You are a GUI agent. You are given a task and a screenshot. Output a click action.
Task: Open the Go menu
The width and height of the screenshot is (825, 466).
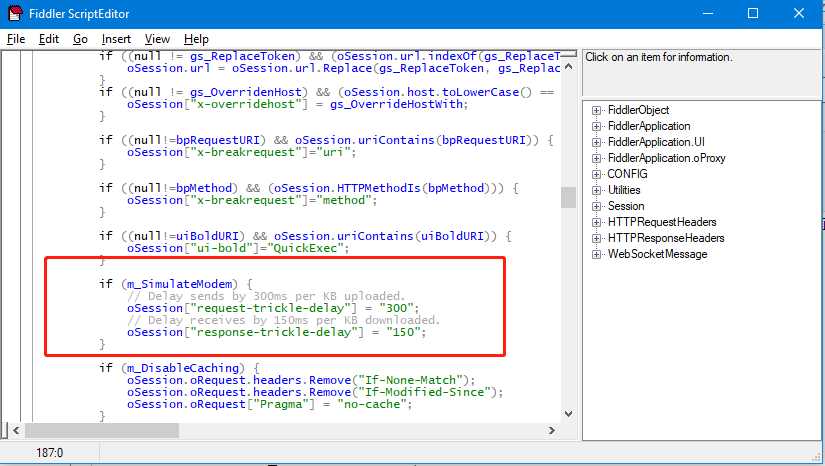(x=80, y=39)
